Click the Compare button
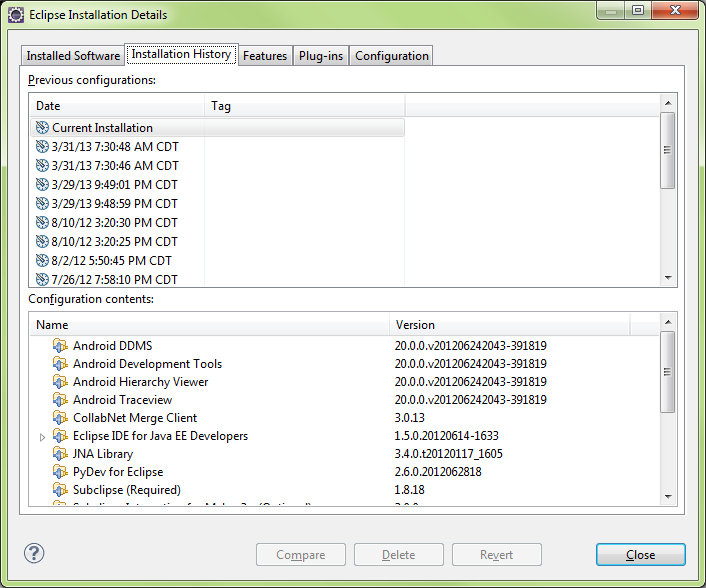706x588 pixels. click(301, 555)
